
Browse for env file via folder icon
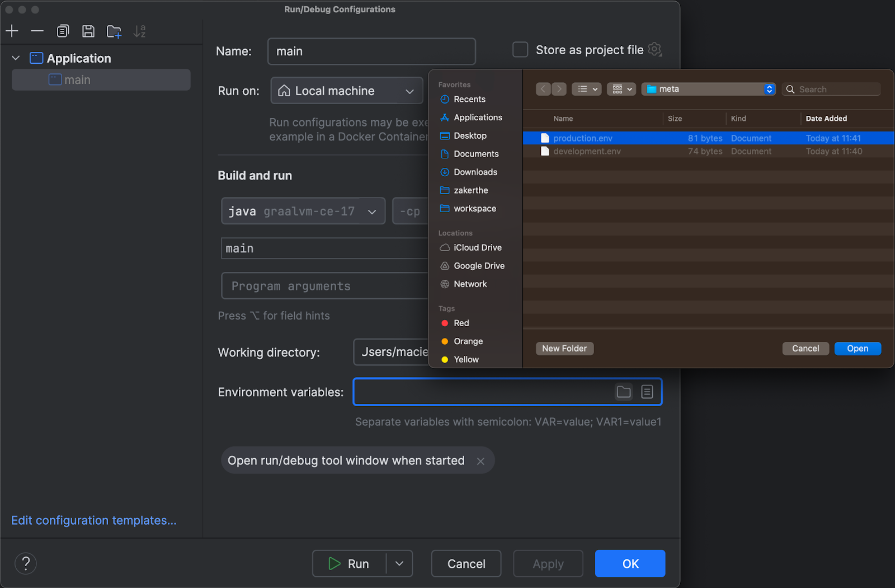(x=624, y=392)
